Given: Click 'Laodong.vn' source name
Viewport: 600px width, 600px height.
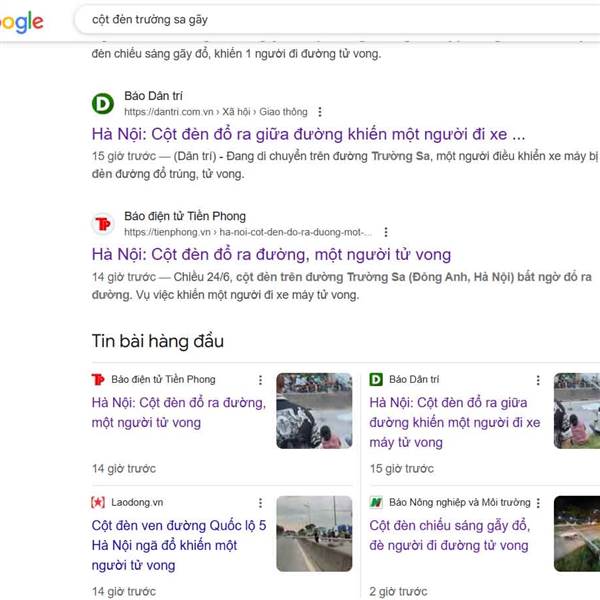Looking at the screenshot, I should tap(137, 502).
